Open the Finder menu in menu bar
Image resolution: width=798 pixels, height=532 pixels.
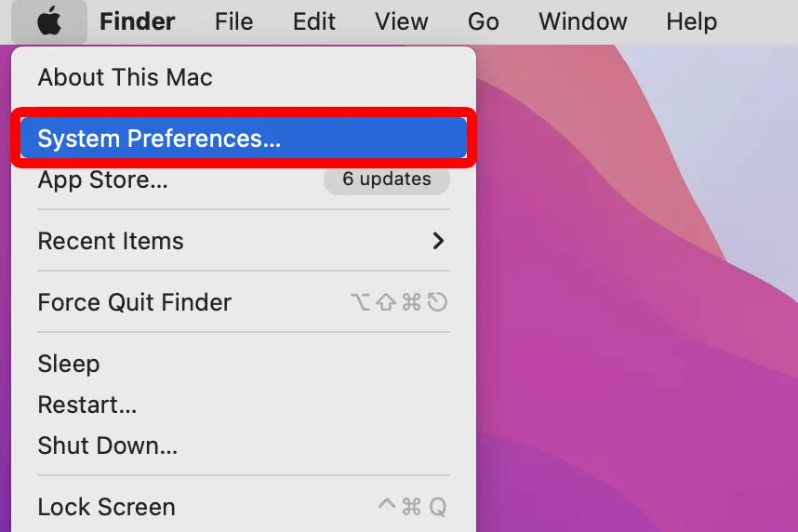point(137,22)
